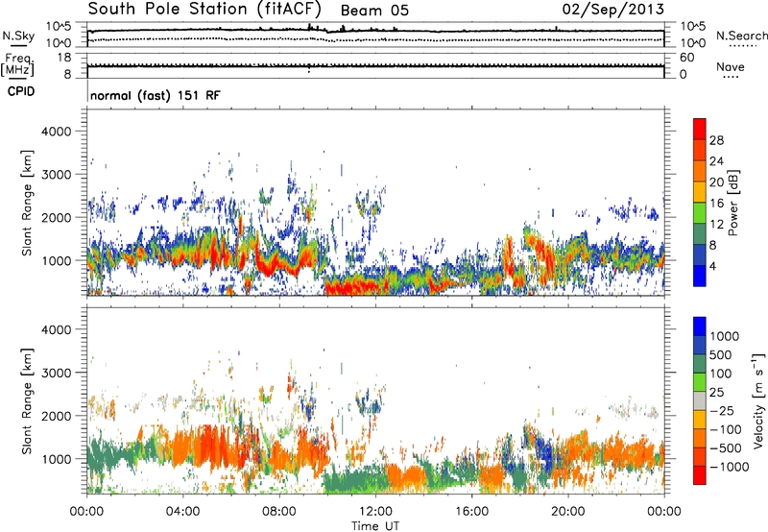768x532 pixels.
Task: Click the '20:00' time axis tick label
Action: coord(567,512)
